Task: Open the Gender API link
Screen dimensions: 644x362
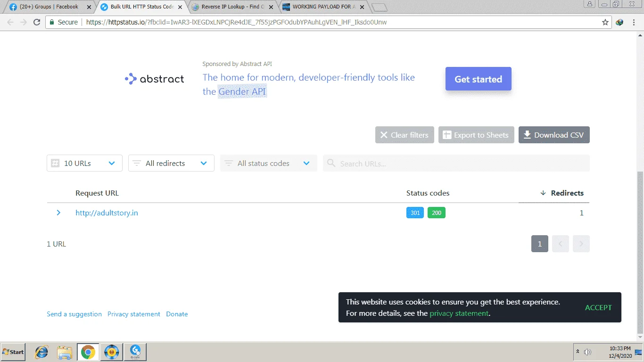Action: [242, 91]
